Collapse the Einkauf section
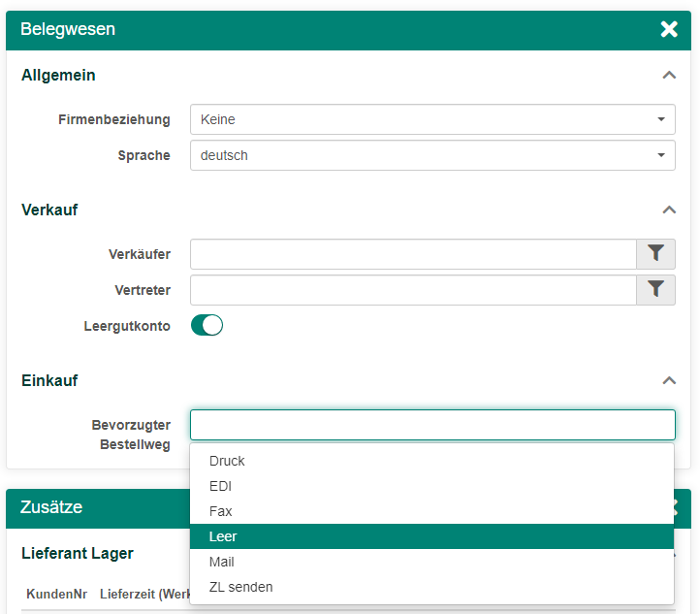Screen dimensions: 700x614 pos(668,380)
